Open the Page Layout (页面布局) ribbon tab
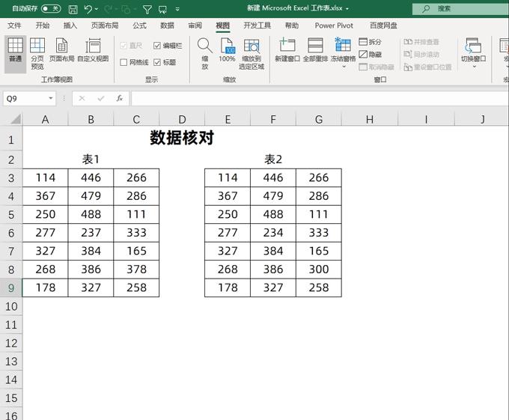 click(x=105, y=25)
